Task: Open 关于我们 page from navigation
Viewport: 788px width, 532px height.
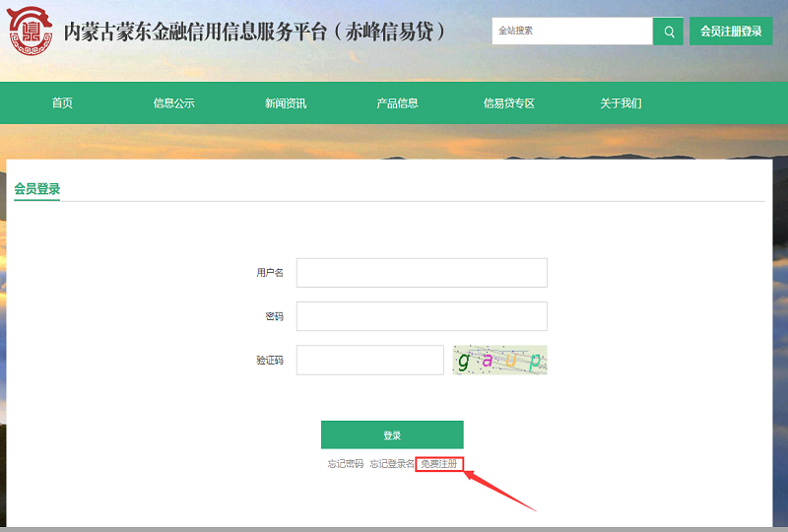Action: 621,103
